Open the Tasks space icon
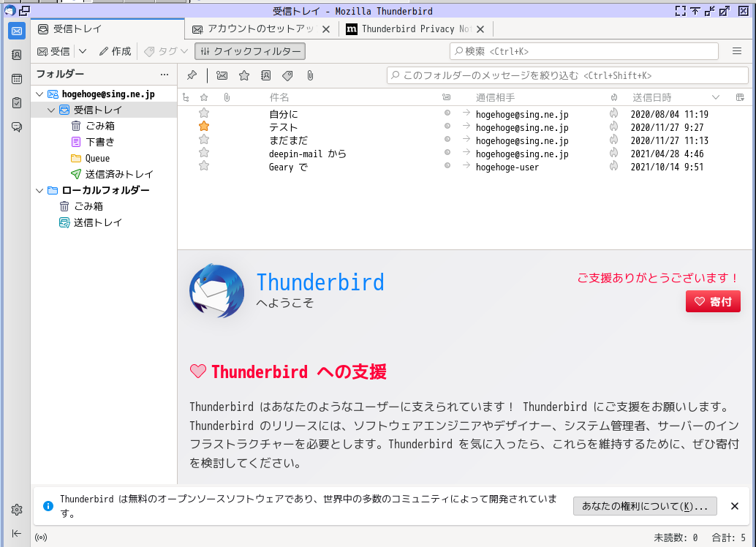Viewport: 756px width, 547px height. pyautogui.click(x=17, y=102)
